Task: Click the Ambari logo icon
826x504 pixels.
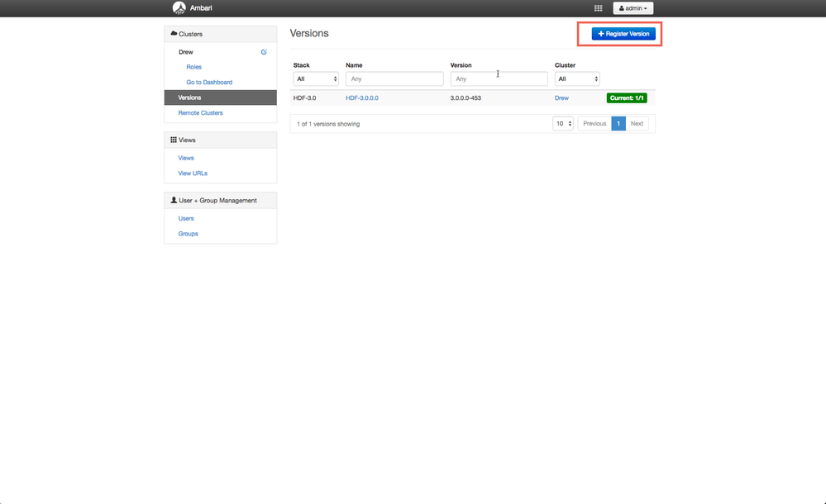Action: (x=179, y=7)
